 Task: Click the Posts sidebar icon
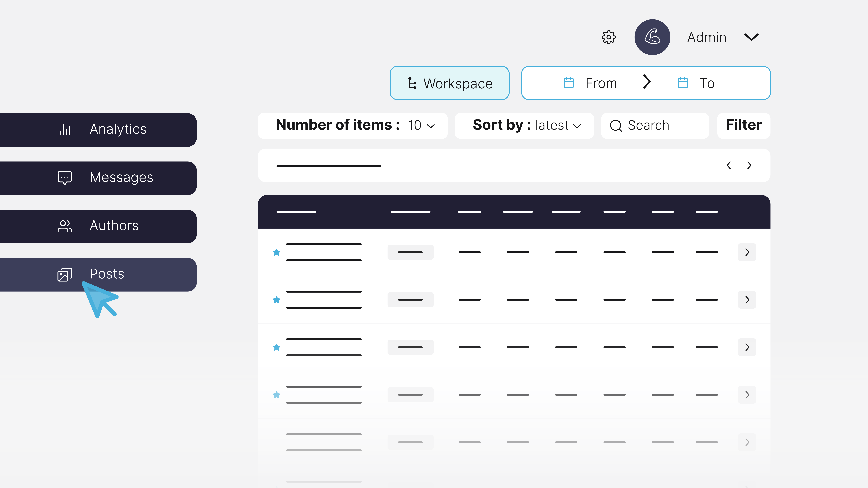(64, 274)
